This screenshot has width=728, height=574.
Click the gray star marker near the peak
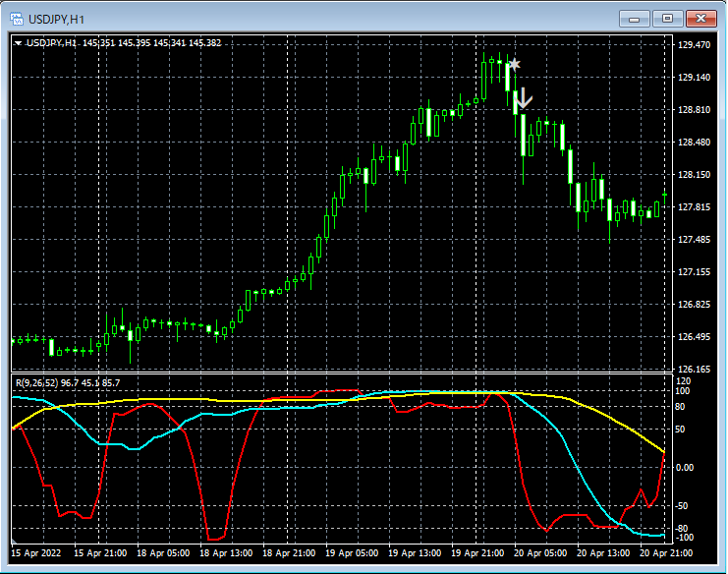(513, 65)
